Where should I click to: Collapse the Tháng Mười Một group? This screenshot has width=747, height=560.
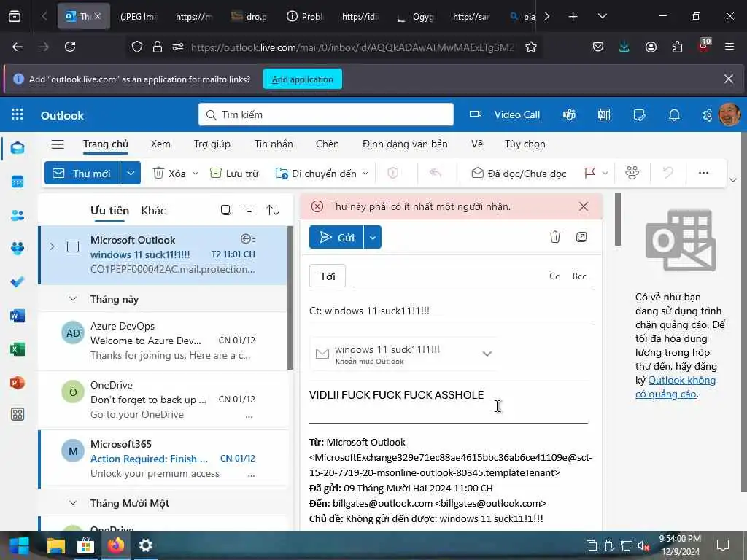point(73,503)
